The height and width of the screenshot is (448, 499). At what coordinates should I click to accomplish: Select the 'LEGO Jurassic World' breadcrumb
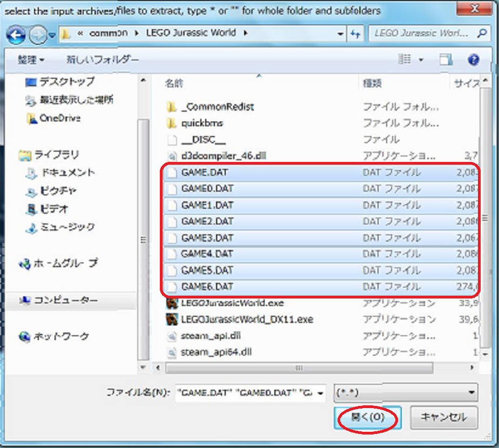(191, 32)
